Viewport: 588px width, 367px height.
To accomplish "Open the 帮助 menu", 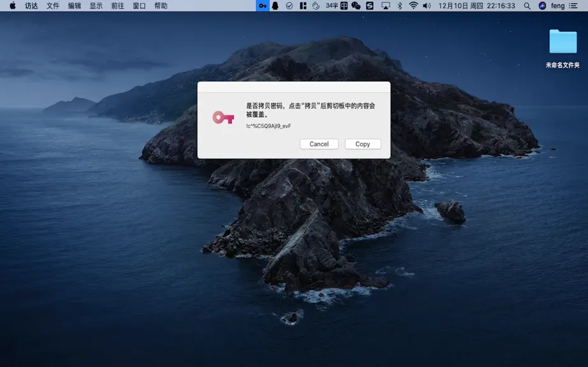I will [161, 6].
